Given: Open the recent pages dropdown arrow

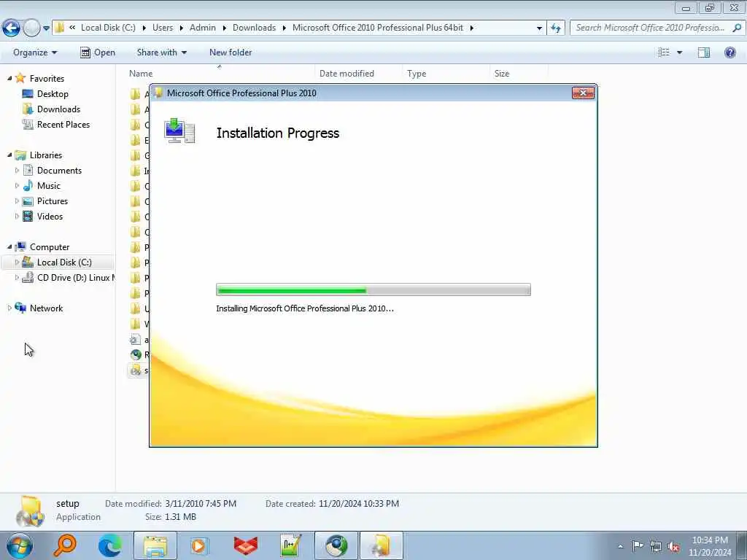Looking at the screenshot, I should 46,28.
